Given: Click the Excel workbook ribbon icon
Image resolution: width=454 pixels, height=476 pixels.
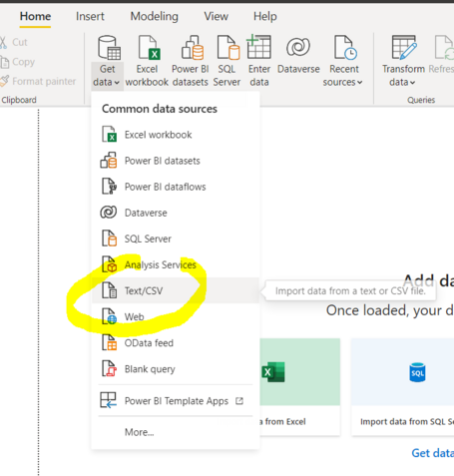Looking at the screenshot, I should 150,48.
